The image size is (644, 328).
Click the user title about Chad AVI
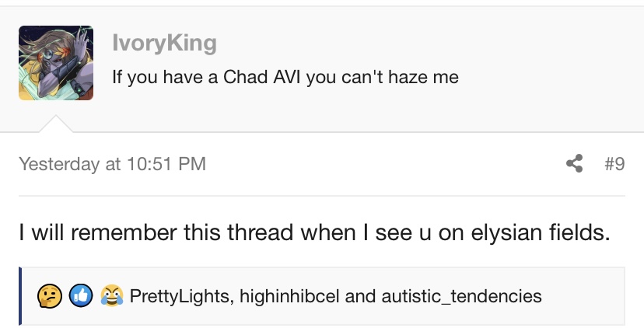(285, 78)
